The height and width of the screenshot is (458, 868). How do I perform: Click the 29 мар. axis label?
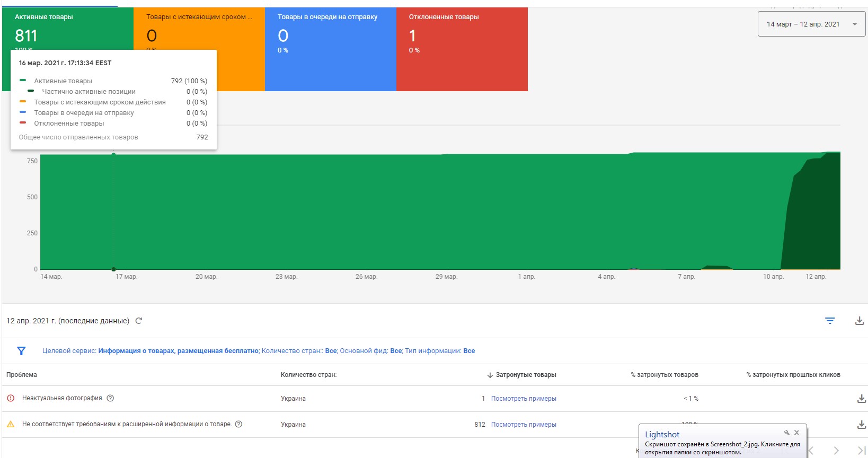pos(446,277)
